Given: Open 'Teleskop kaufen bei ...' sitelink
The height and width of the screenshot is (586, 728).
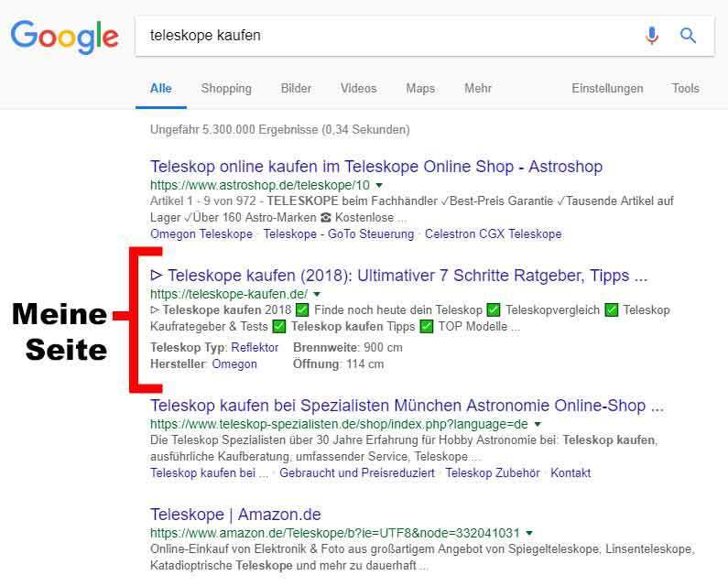Looking at the screenshot, I should click(210, 473).
